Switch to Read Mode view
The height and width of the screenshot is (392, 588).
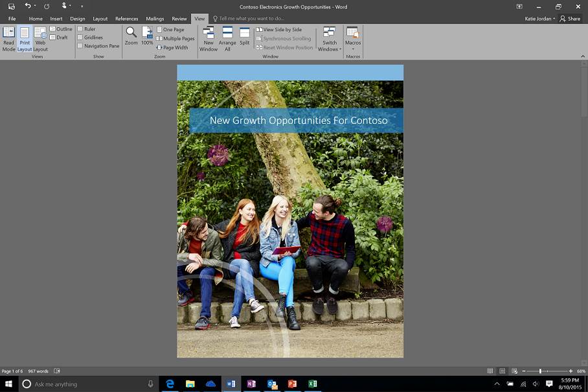(x=8, y=38)
